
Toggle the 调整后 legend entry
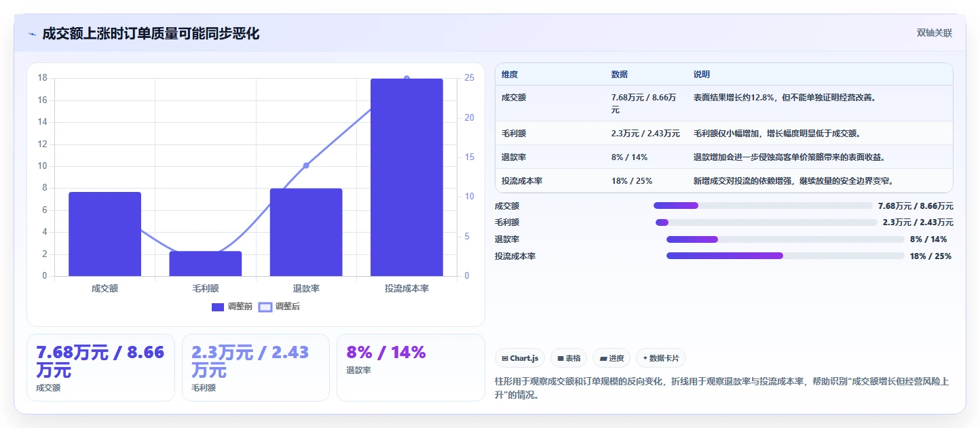coord(279,307)
